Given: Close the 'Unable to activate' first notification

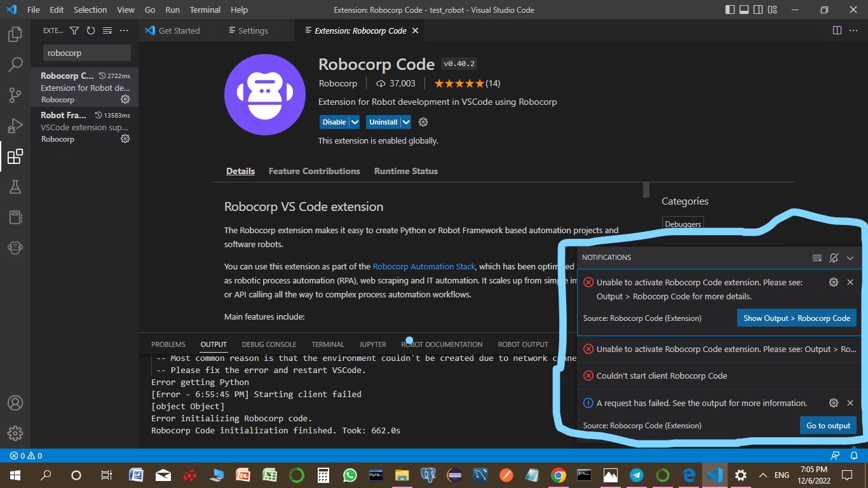Looking at the screenshot, I should coord(850,282).
